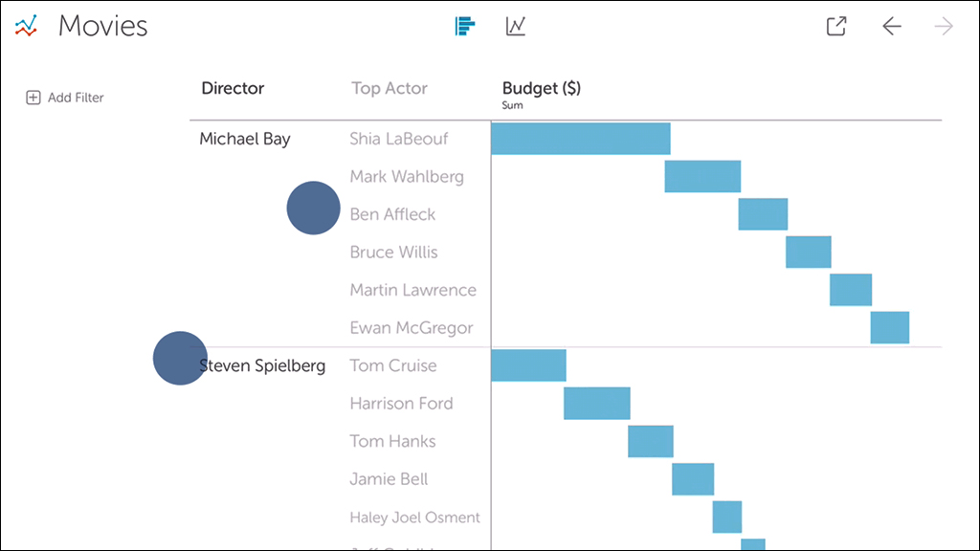Click the Tom Cruise budget bar
The image size is (980, 551).
click(528, 365)
